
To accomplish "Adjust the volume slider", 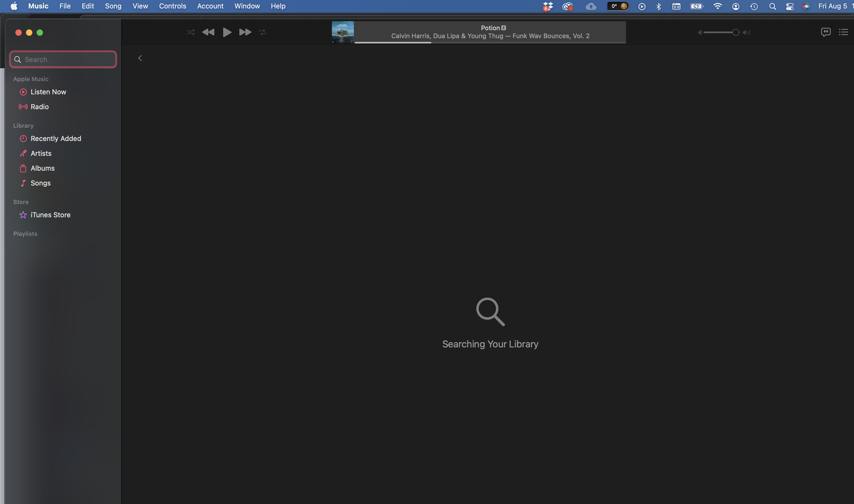I will coord(720,33).
